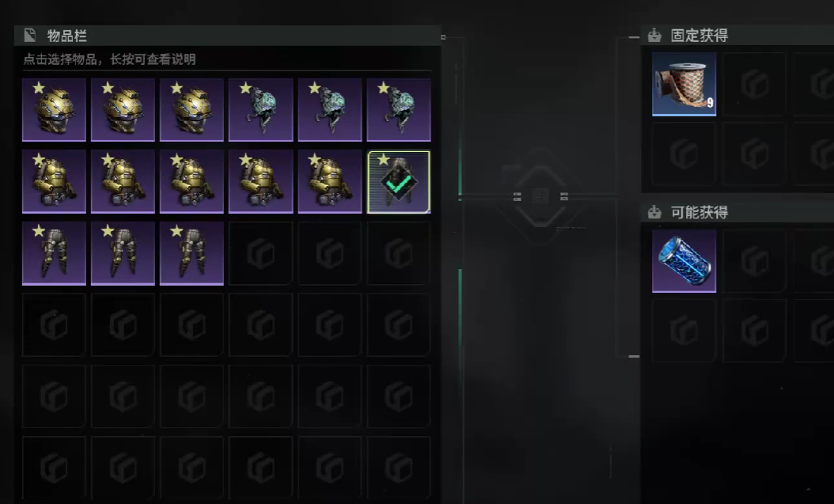Choose the second leg armor item

[x=123, y=254]
